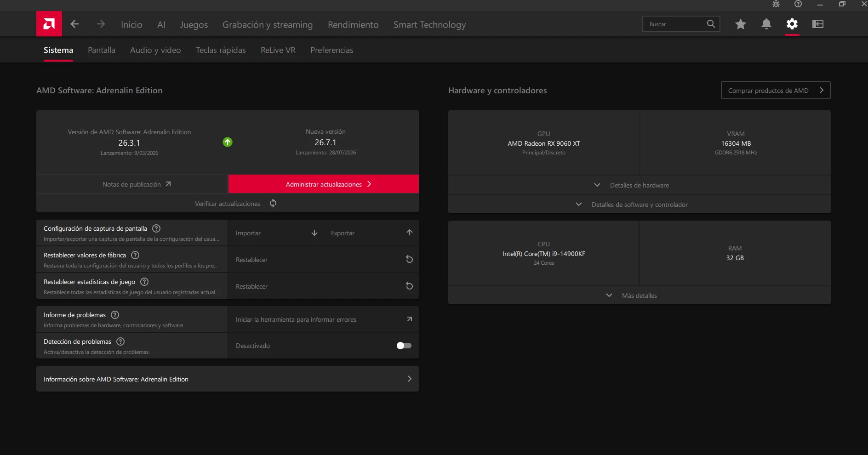The image size is (868, 455).
Task: Click help icon for Configuración de captura de pantalla
Action: pyautogui.click(x=156, y=228)
